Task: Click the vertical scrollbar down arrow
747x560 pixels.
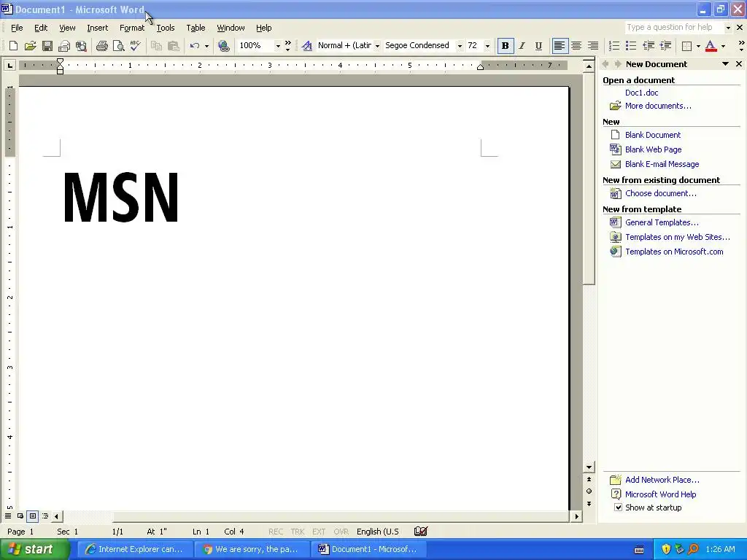Action: [x=589, y=467]
